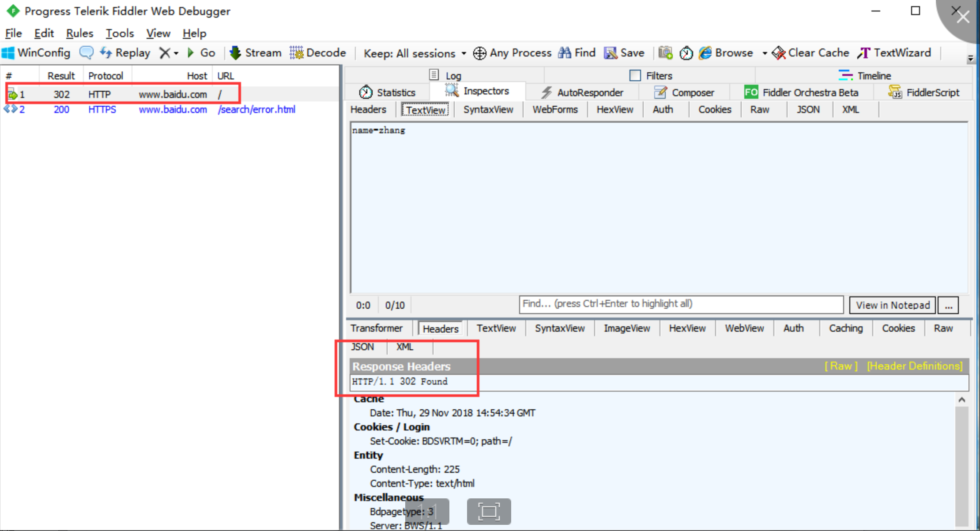Select request SyntaxView tab

(488, 109)
